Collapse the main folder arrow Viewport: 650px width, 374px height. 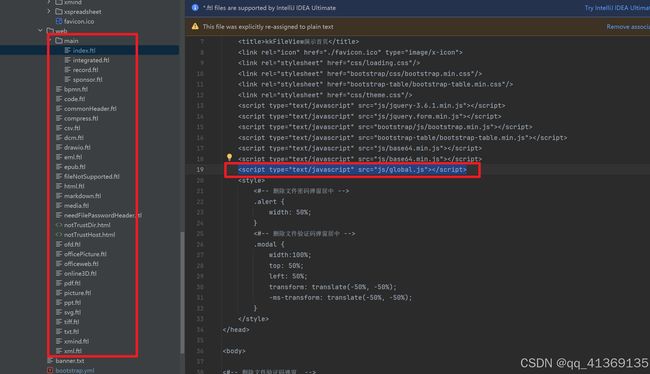click(x=50, y=41)
